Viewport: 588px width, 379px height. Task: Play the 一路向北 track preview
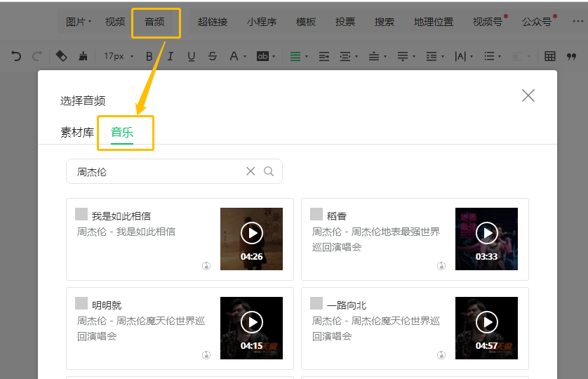tap(487, 322)
